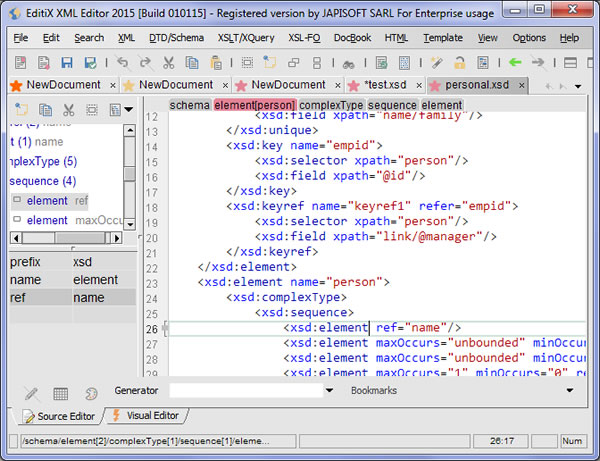Open Find with the binoculars icon
This screenshot has width=600, height=461.
348,64
